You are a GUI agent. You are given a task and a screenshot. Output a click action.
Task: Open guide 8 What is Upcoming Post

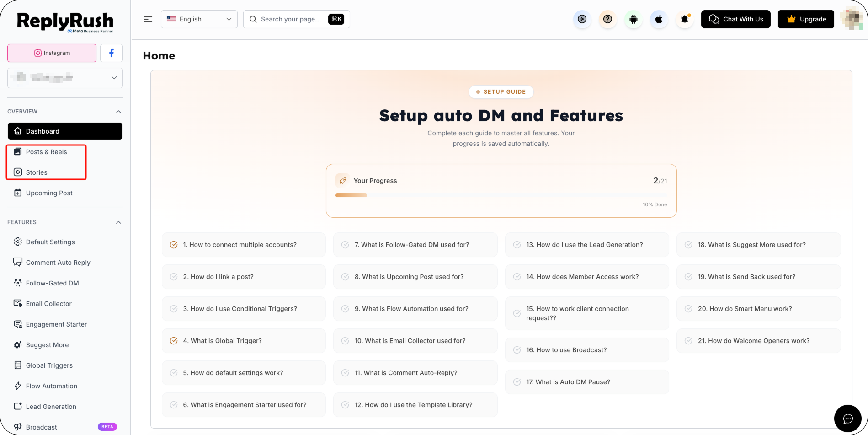(415, 277)
